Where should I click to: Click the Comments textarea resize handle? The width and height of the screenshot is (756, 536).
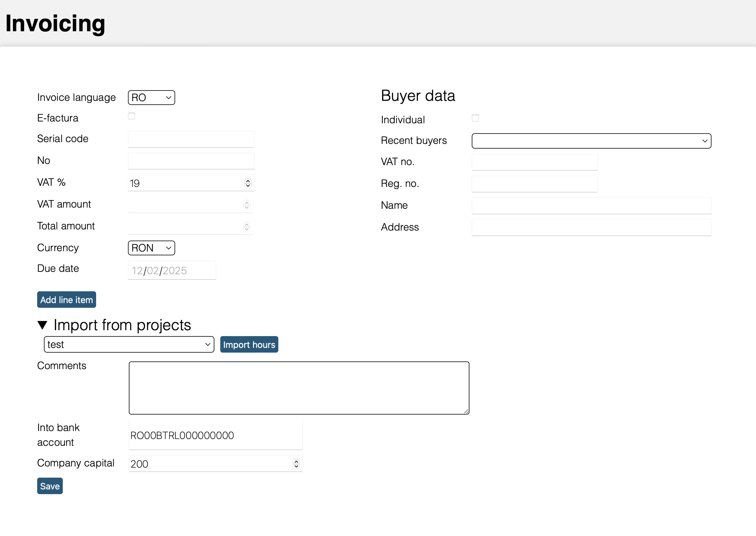[466, 411]
